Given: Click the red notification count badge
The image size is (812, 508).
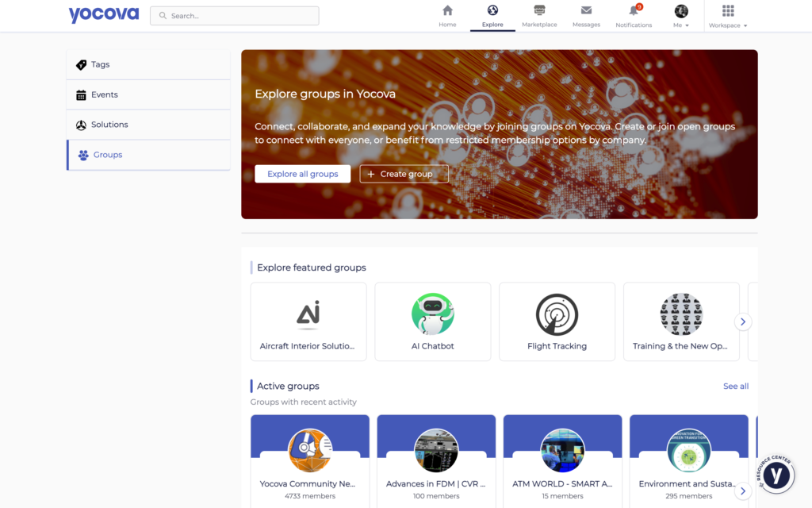Looking at the screenshot, I should (640, 6).
